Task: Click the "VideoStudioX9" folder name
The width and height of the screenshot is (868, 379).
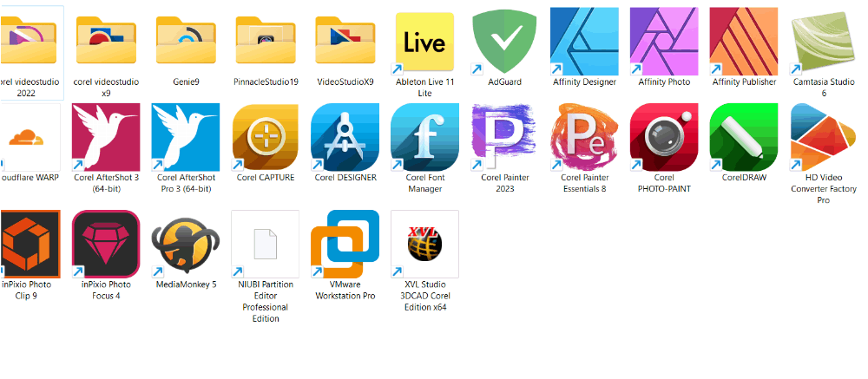Action: point(345,82)
